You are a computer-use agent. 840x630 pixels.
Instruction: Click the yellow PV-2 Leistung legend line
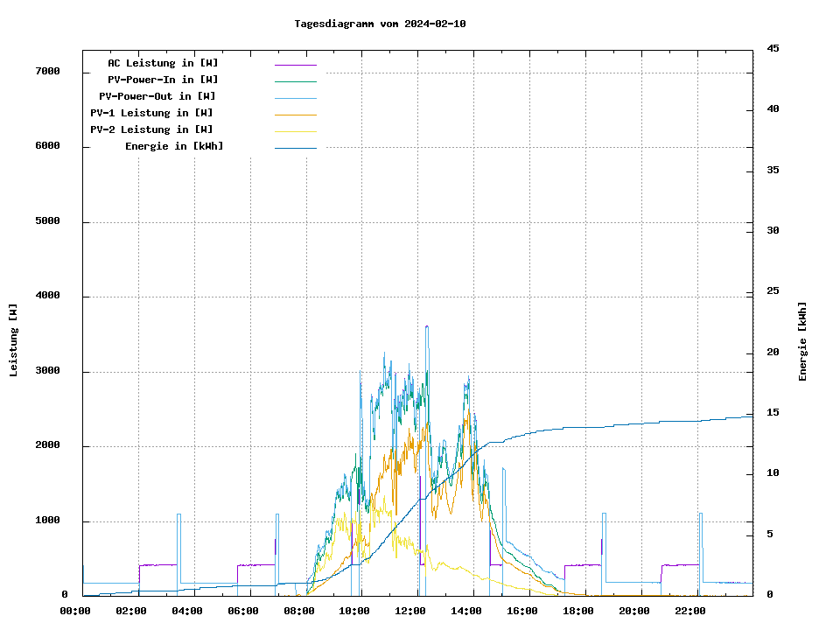point(295,130)
